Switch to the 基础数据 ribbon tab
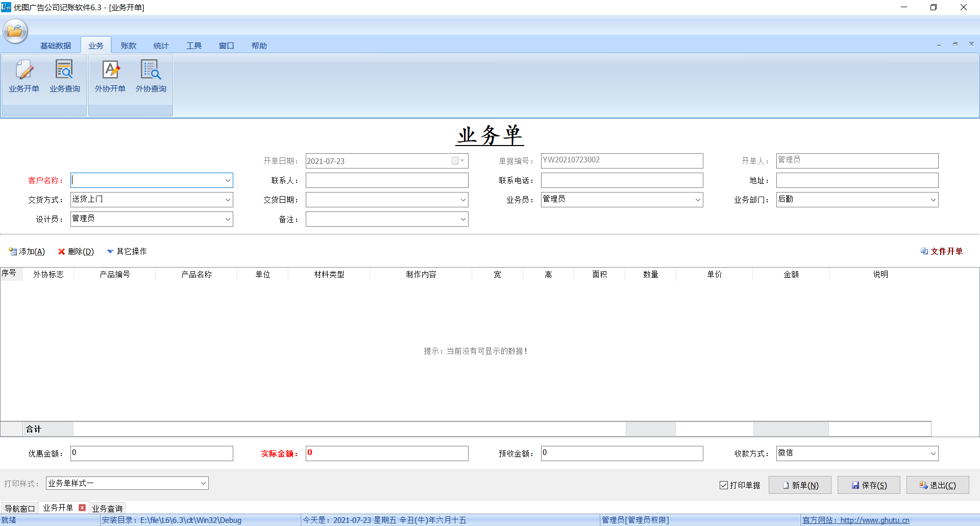The height and width of the screenshot is (526, 980). pyautogui.click(x=56, y=45)
